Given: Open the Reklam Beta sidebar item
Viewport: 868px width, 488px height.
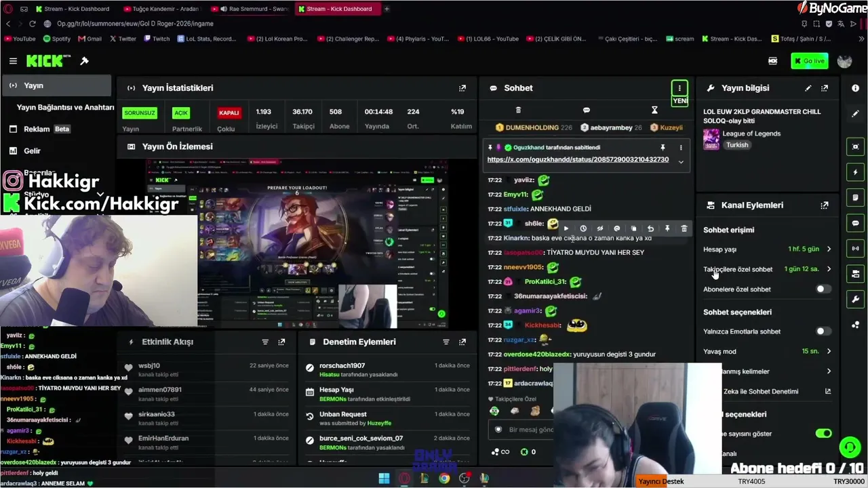Looking at the screenshot, I should click(x=47, y=129).
